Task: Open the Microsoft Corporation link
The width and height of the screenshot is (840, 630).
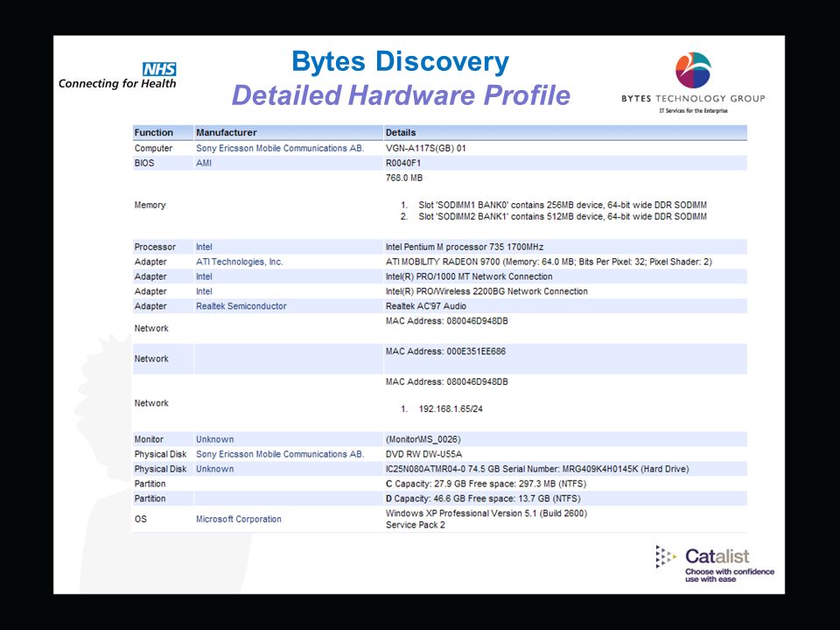Action: 238,519
